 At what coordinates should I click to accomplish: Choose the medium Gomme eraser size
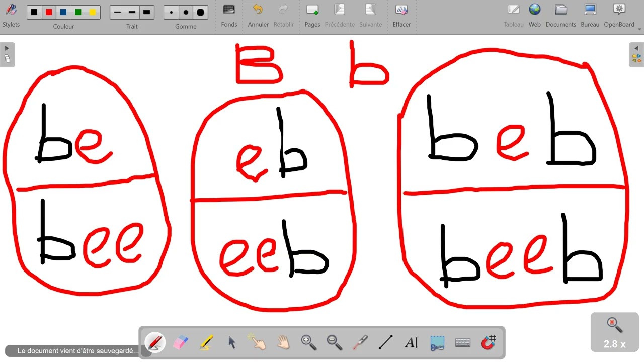186,12
